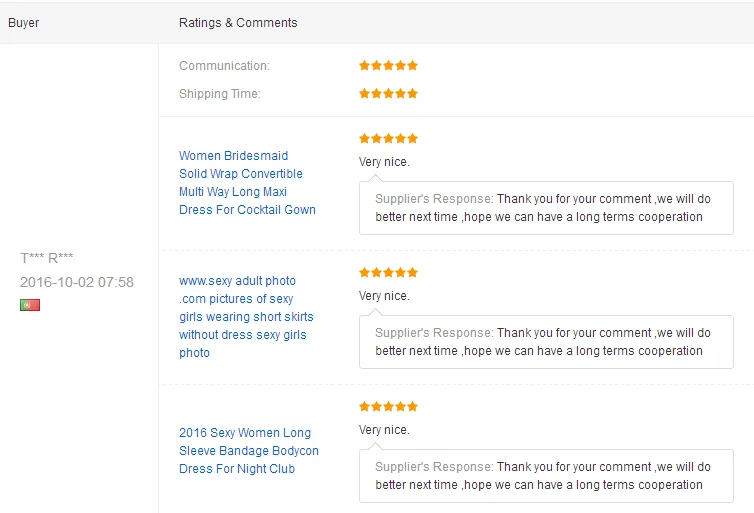The height and width of the screenshot is (513, 754).
Task: Click the Buyer column header
Action: [x=24, y=23]
